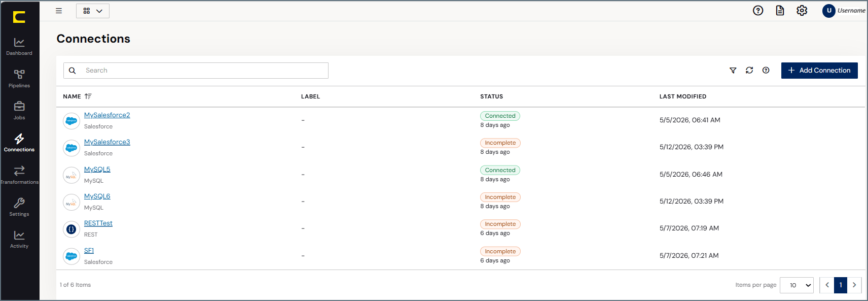Refresh the connections list
The height and width of the screenshot is (301, 868).
pyautogui.click(x=749, y=71)
